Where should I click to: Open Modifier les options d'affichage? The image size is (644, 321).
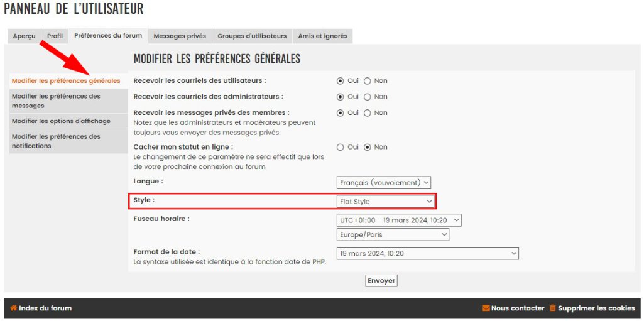pos(61,121)
